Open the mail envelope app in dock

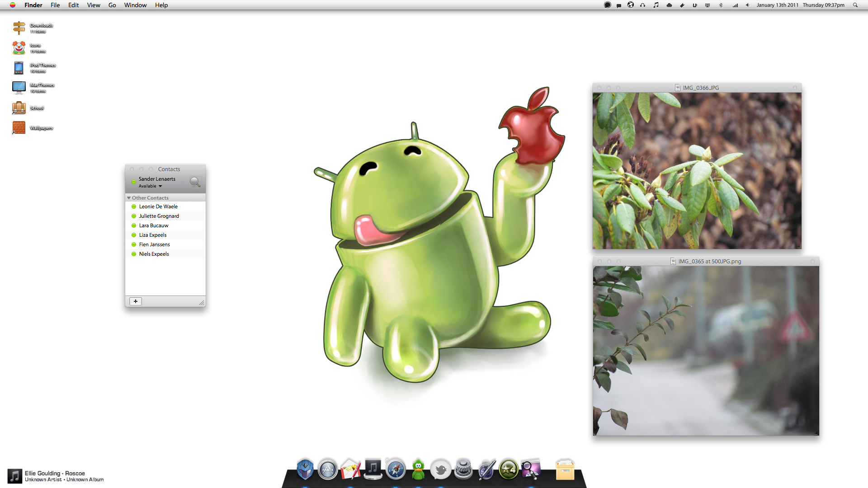click(x=350, y=469)
